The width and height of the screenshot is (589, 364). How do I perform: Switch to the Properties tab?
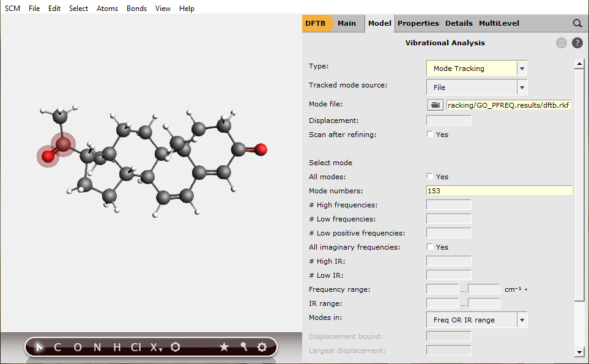(418, 23)
